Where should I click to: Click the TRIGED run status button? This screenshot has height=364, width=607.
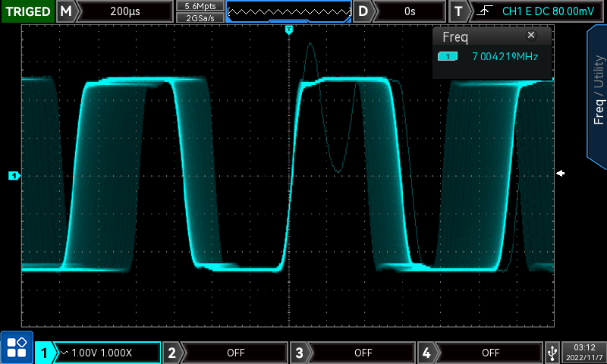[x=27, y=11]
